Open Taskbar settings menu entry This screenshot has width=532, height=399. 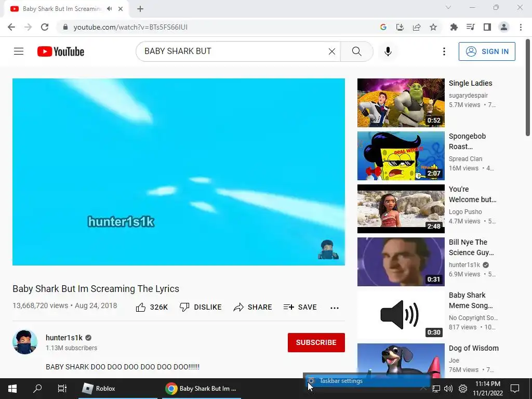[367, 381]
